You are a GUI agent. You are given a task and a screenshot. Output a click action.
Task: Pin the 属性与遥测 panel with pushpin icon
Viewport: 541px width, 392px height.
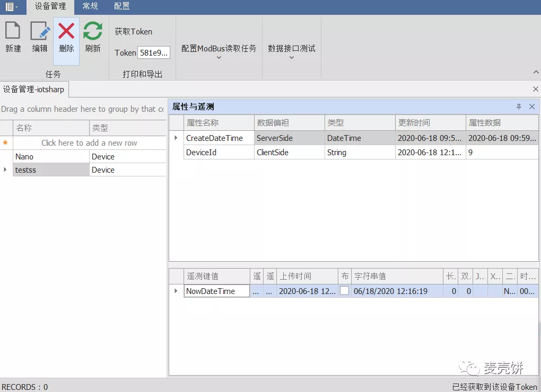(519, 106)
